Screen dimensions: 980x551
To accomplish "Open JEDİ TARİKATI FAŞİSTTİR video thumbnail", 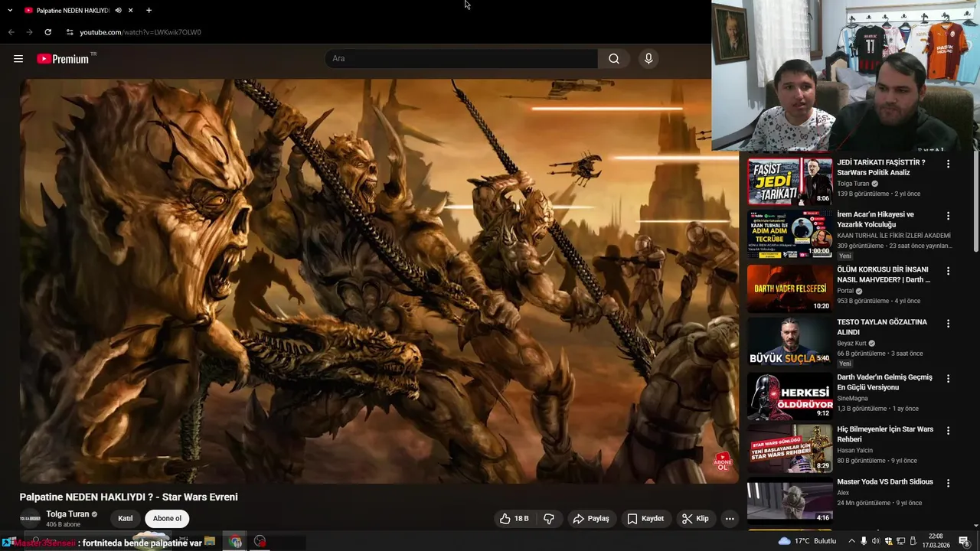I will coord(789,181).
